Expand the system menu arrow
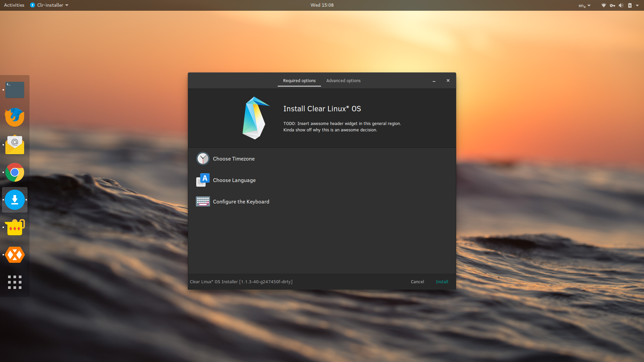 tap(637, 5)
